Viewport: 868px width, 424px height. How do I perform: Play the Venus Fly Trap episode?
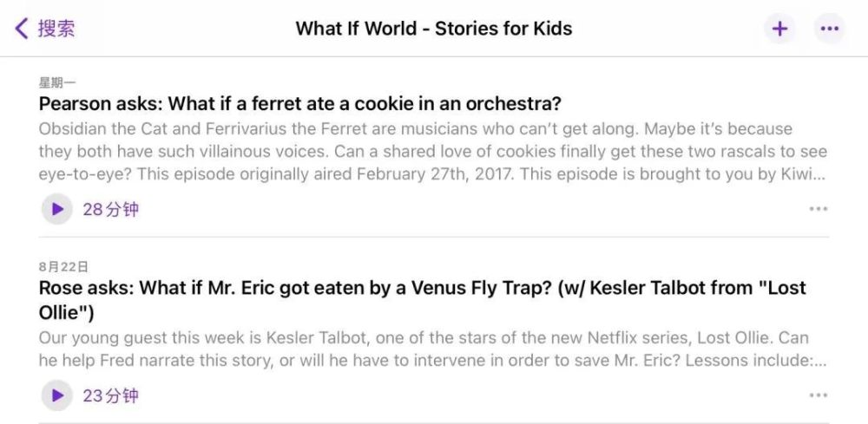click(57, 395)
